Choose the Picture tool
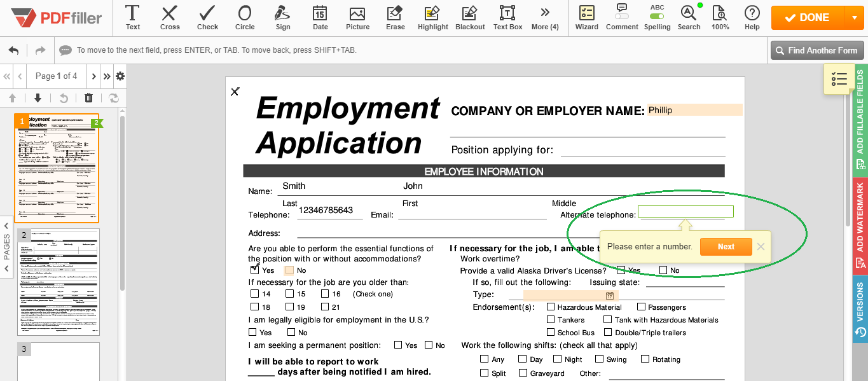 pyautogui.click(x=357, y=18)
